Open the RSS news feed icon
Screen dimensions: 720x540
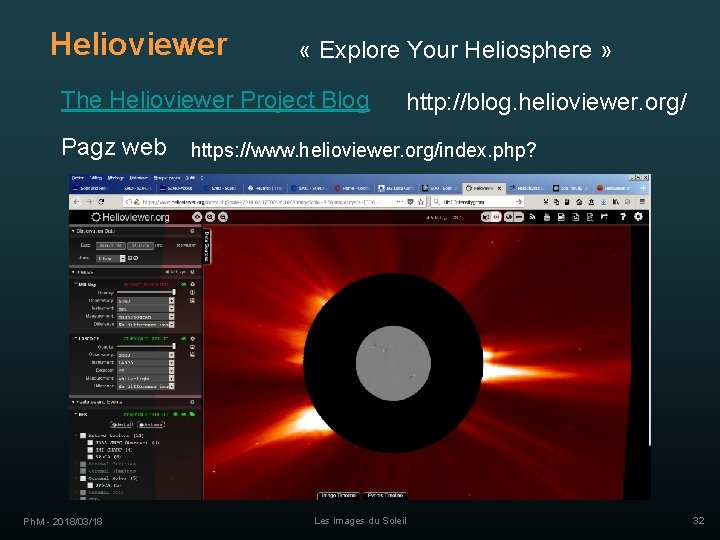[x=532, y=217]
